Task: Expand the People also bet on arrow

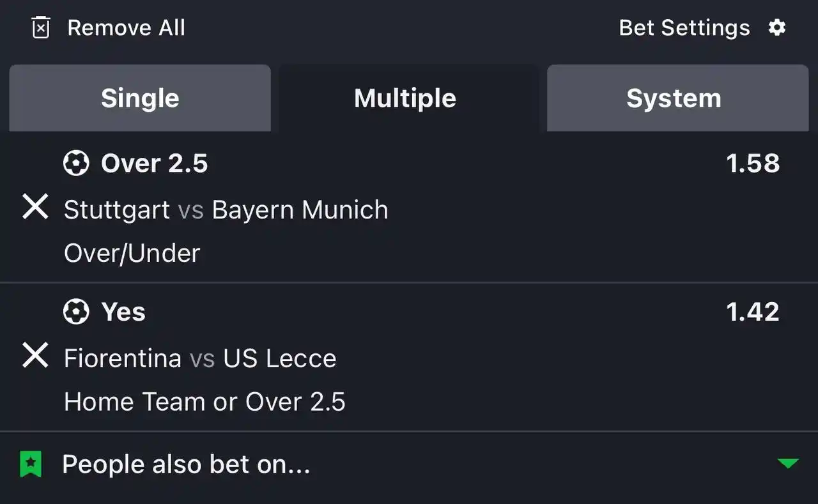Action: 788,464
